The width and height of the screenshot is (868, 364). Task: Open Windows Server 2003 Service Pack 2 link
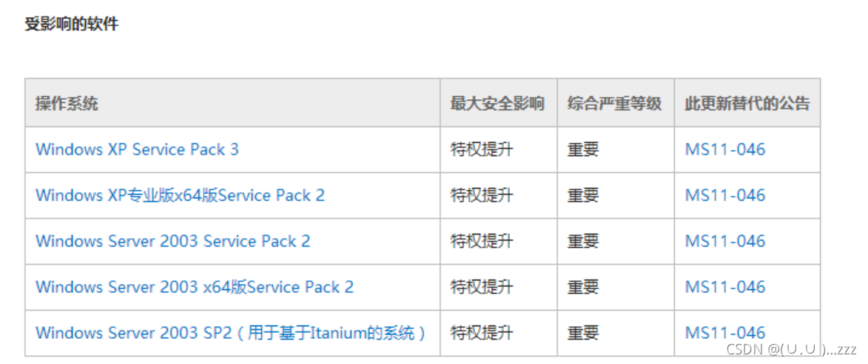[x=172, y=241]
